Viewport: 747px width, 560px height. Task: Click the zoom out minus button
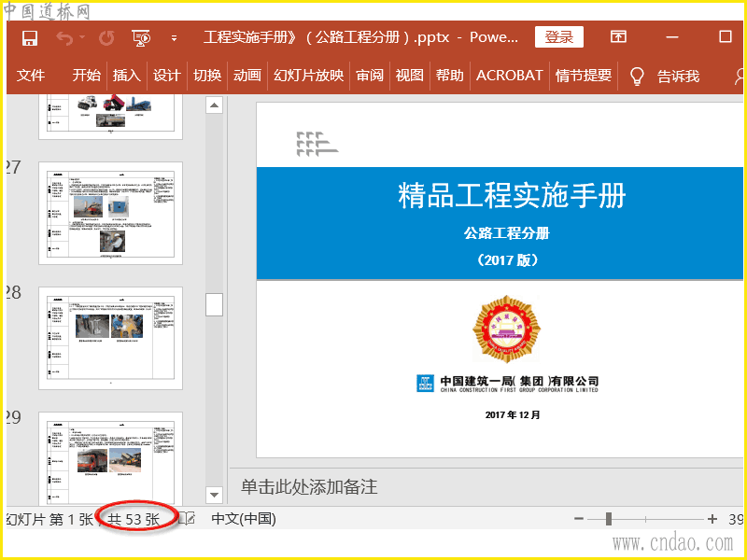coord(579,519)
